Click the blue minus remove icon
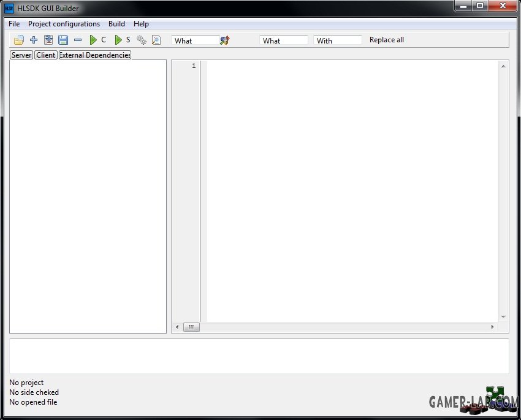 78,40
